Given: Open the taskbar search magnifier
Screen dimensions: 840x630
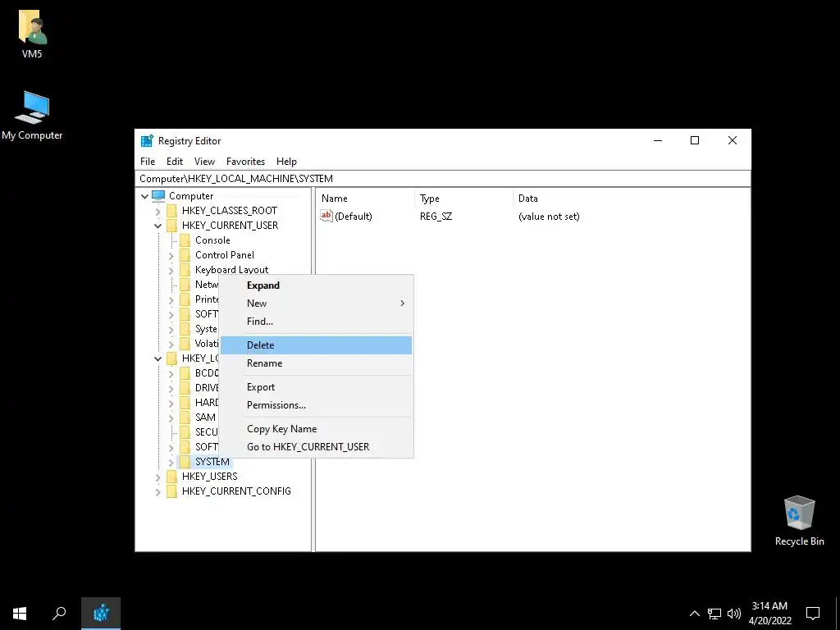Looking at the screenshot, I should pyautogui.click(x=59, y=613).
